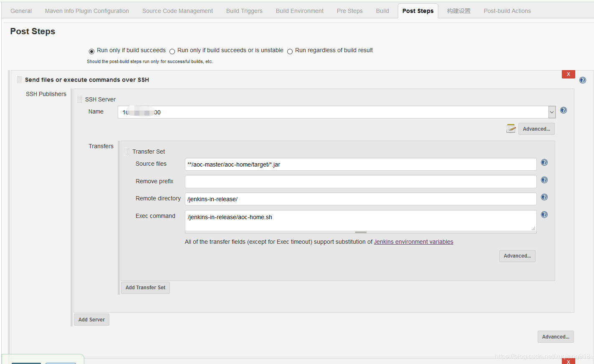Open the SSH Server Name dropdown
Viewport: 594px width, 364px height.
(x=552, y=112)
